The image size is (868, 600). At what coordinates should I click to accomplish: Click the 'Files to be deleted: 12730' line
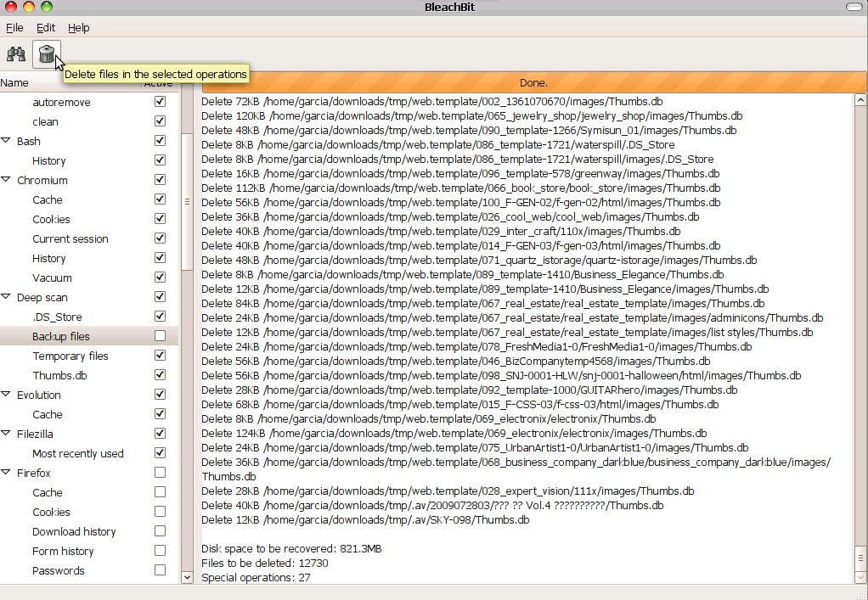[x=265, y=563]
